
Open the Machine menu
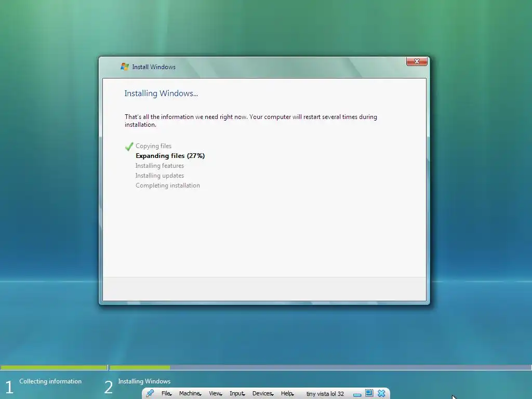[190, 394]
